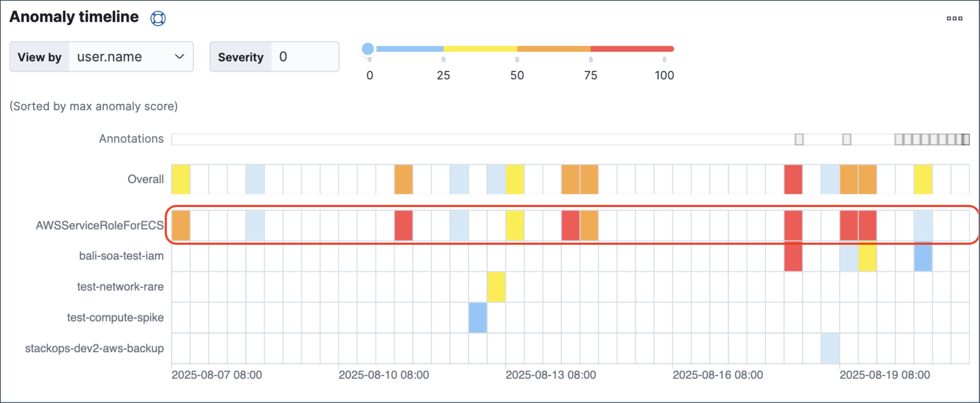
Task: Click the Severity value input field
Action: (304, 57)
